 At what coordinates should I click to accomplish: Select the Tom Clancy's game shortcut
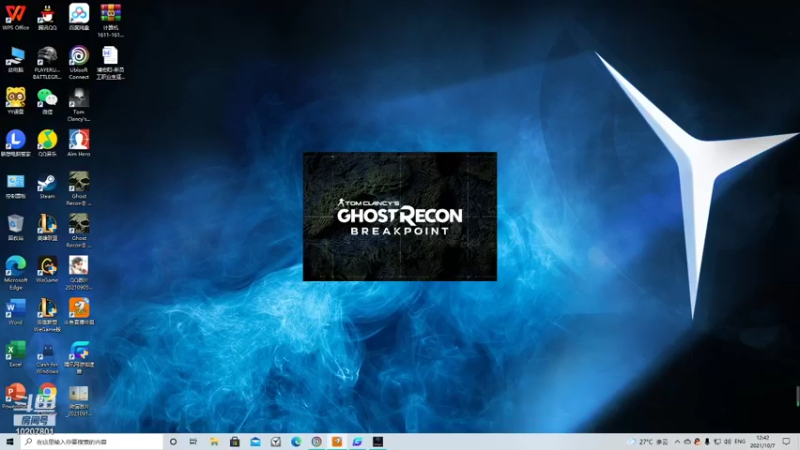click(x=79, y=105)
